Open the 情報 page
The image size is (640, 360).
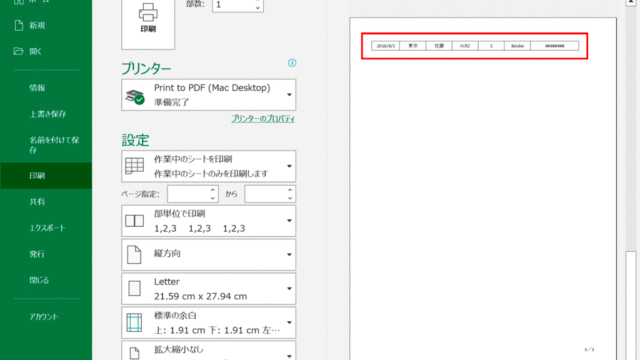click(x=37, y=88)
